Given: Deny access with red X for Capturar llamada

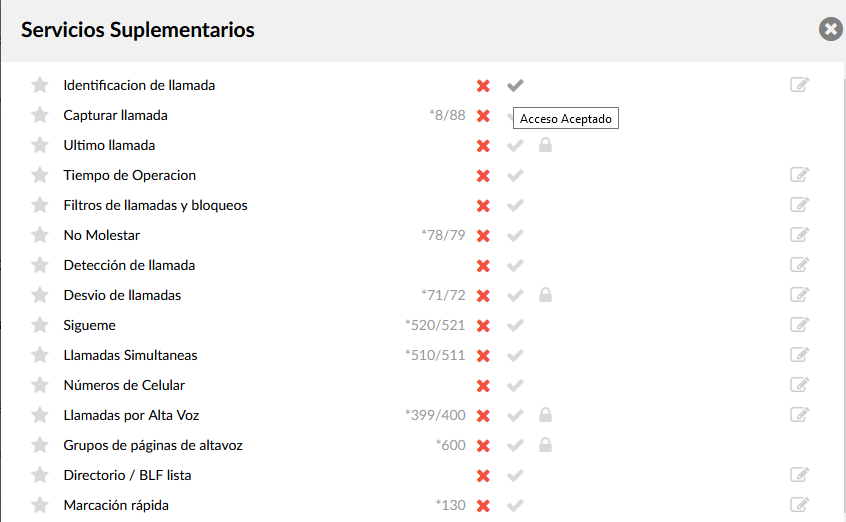Looking at the screenshot, I should pyautogui.click(x=483, y=116).
